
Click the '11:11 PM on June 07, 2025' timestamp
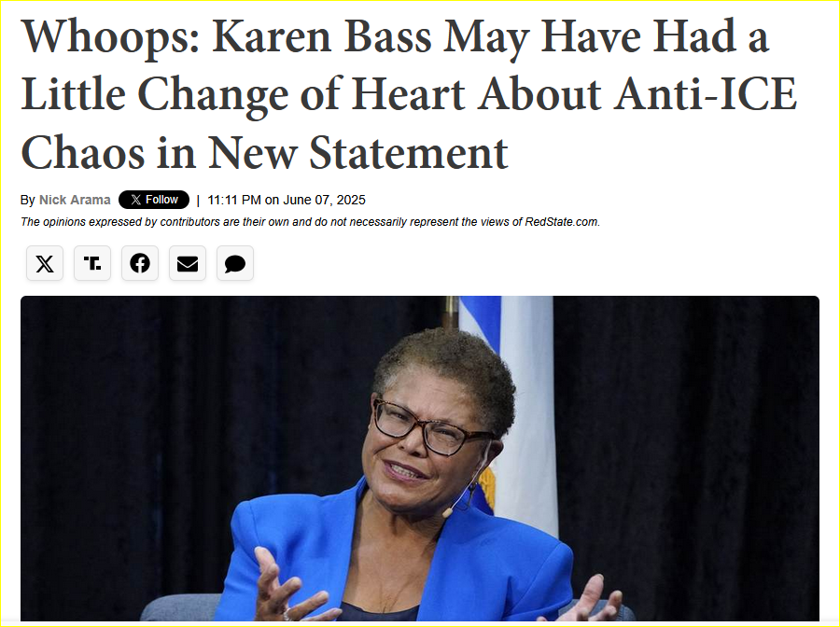(287, 200)
